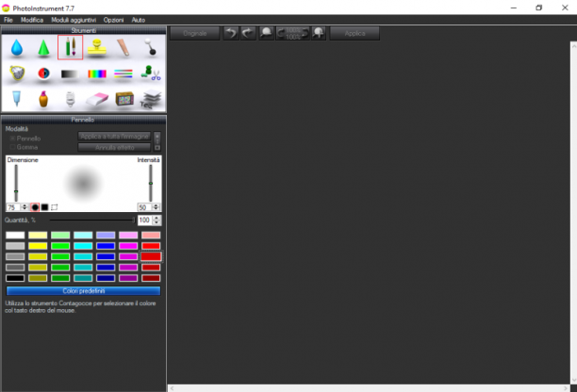Viewport: 577px width, 392px height.
Task: Pick the selected red swatch with dotted outline
Action: click(x=151, y=256)
